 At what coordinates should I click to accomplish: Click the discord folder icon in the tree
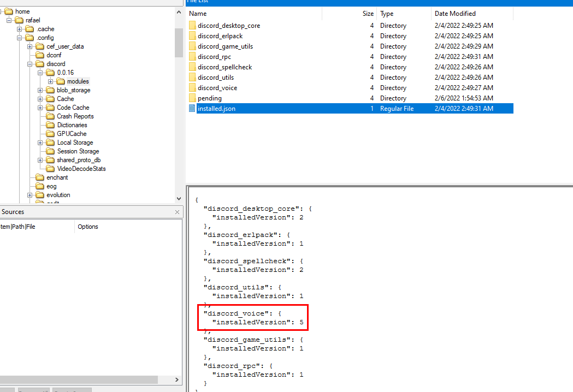(40, 64)
